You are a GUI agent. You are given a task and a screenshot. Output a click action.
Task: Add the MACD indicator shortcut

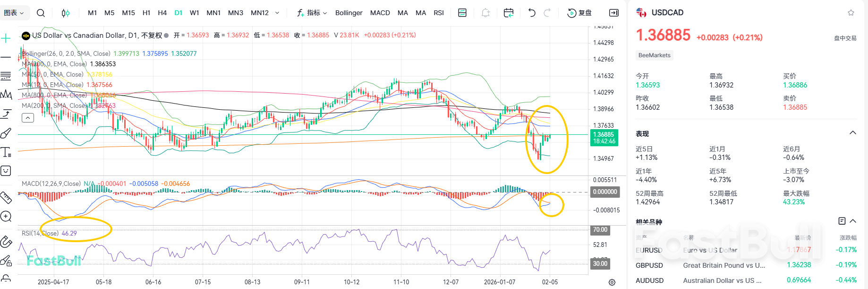tap(380, 13)
